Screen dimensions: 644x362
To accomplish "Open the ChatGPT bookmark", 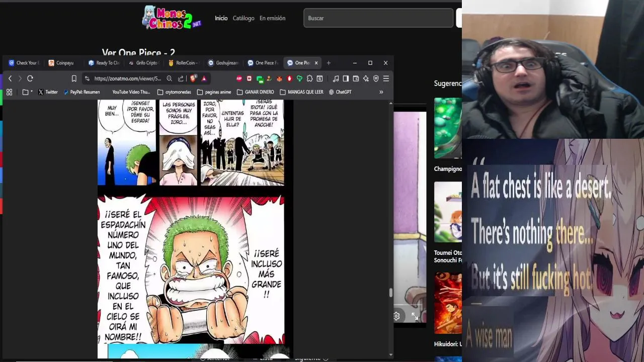I will coord(340,92).
